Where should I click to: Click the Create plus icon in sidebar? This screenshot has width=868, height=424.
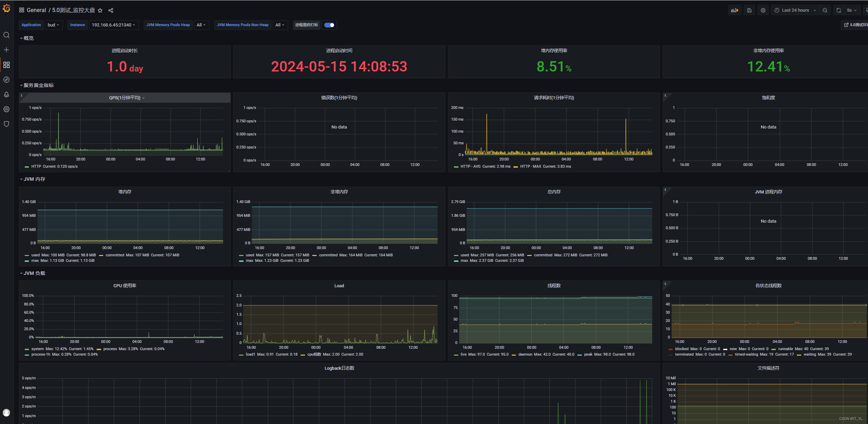click(6, 50)
